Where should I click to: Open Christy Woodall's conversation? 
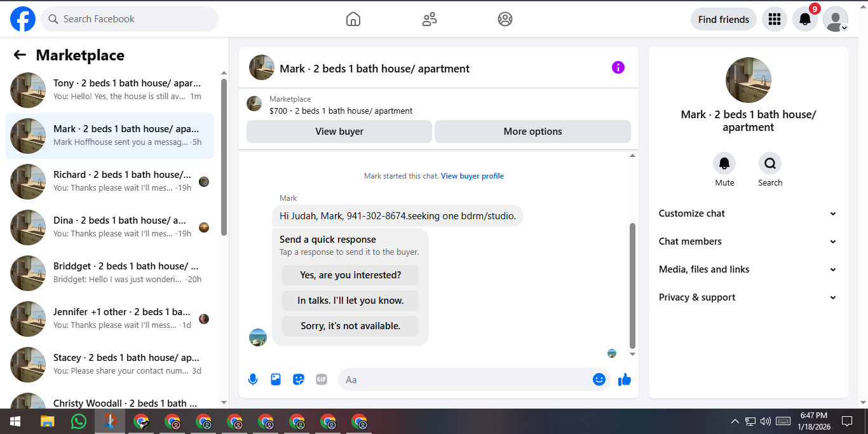pos(109,400)
